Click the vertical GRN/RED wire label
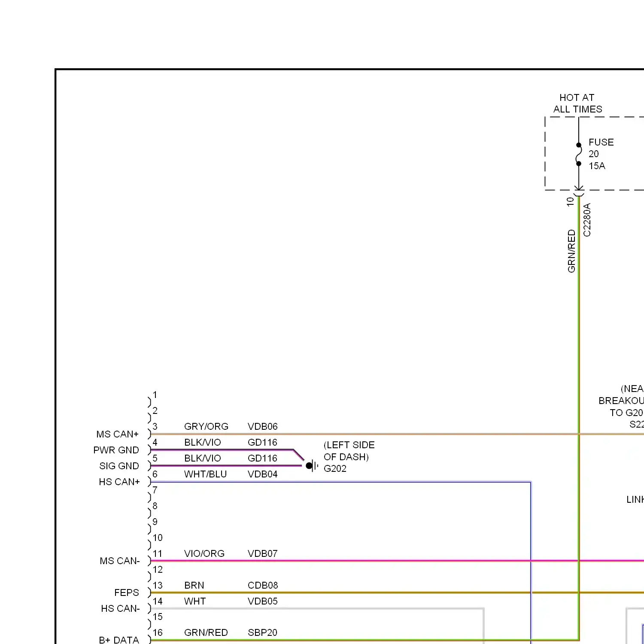 pyautogui.click(x=571, y=251)
